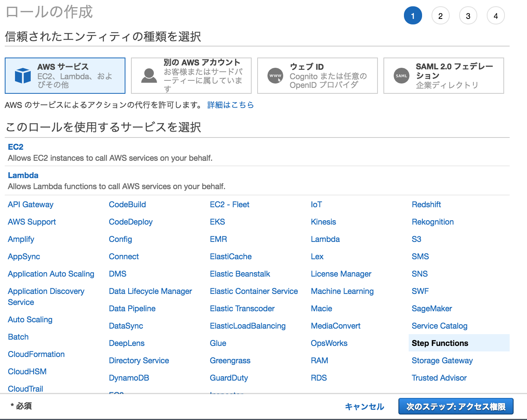Select DynamoDB service
The image size is (527, 420).
tap(129, 378)
